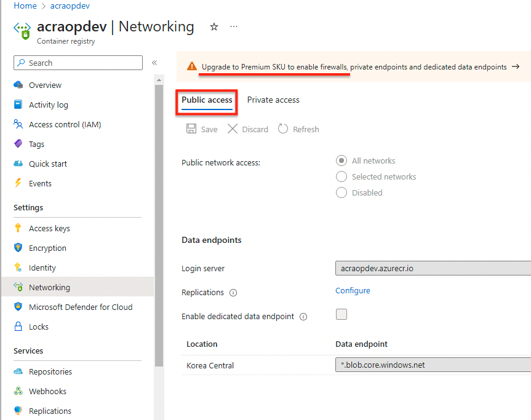Click the Events lightning bolt icon
The image size is (531, 420).
point(18,183)
